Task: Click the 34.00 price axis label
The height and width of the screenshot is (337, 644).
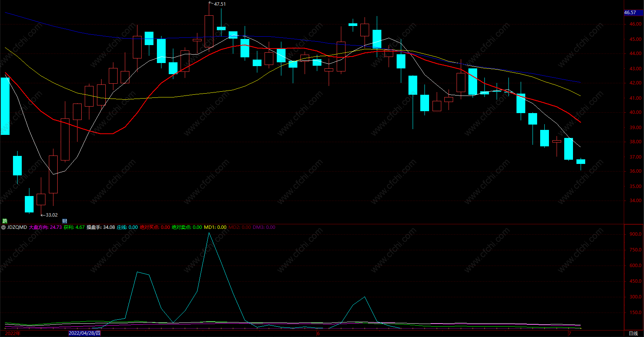Action: 636,201
